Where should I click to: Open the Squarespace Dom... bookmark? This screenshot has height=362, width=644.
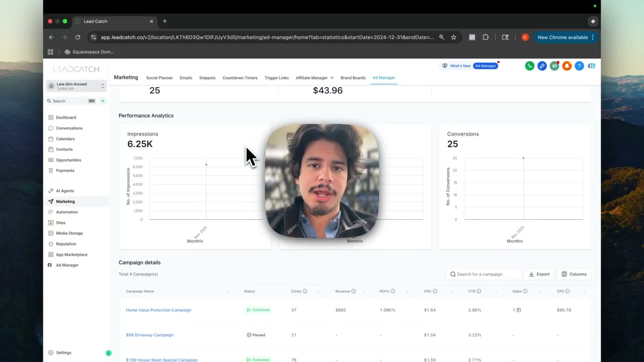[x=90, y=52]
